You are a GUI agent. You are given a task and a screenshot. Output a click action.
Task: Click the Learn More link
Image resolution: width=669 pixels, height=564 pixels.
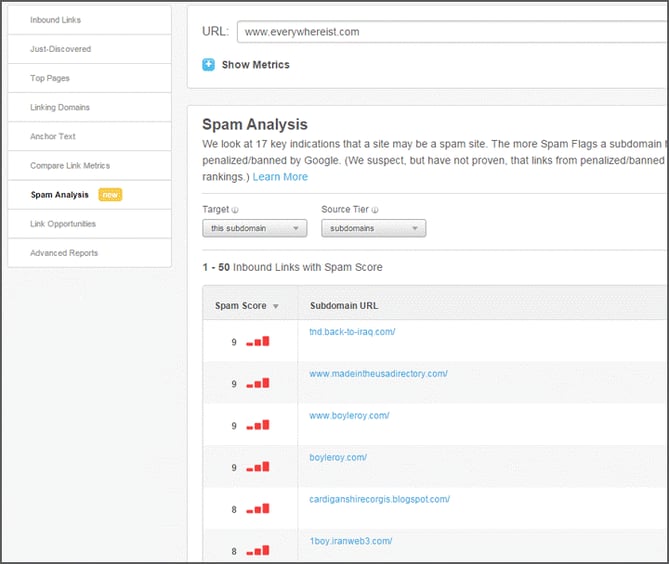(280, 177)
